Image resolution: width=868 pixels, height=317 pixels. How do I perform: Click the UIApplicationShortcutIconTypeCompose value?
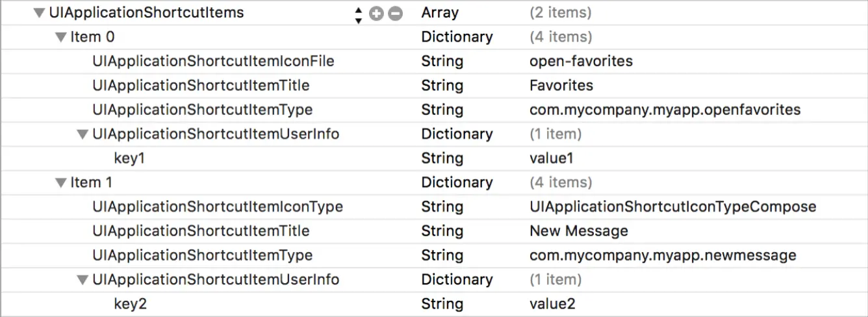pyautogui.click(x=672, y=207)
